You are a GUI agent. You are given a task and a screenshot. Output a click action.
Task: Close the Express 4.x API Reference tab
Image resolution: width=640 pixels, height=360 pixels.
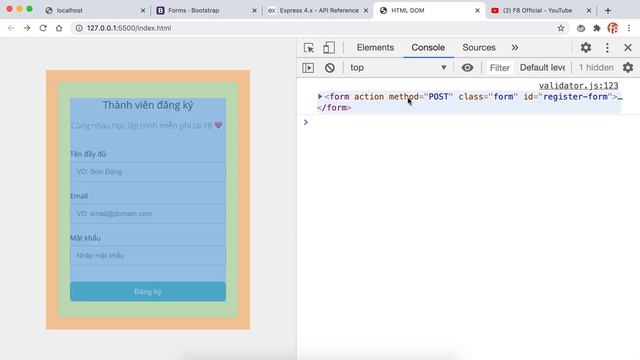point(366,11)
